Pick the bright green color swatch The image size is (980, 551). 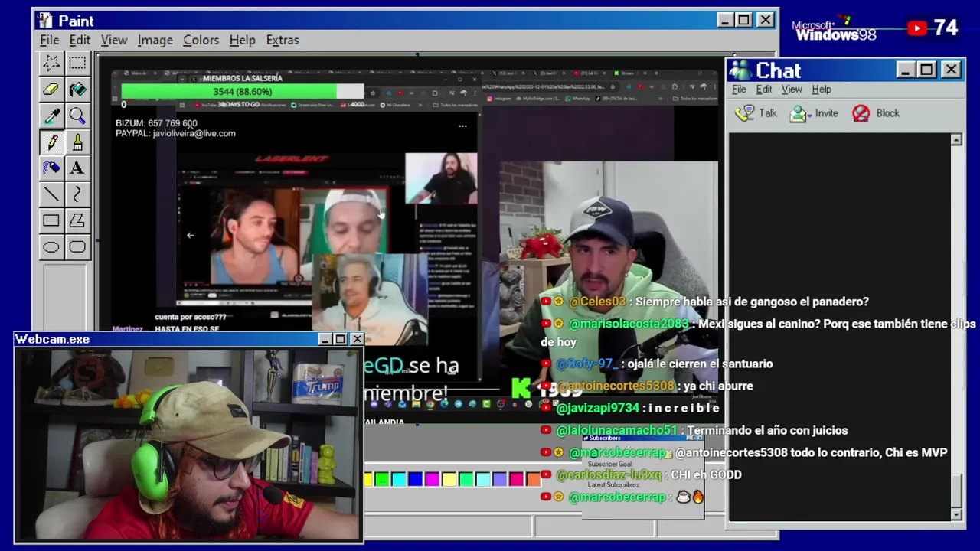click(x=381, y=480)
